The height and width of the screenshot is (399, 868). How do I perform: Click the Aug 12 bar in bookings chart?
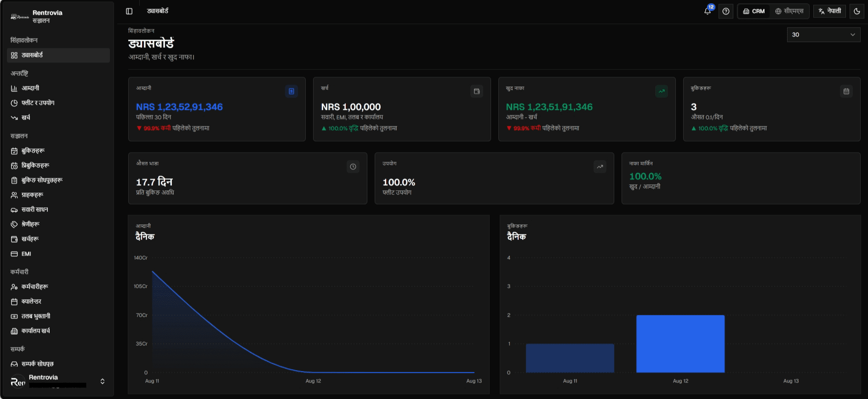pos(680,344)
